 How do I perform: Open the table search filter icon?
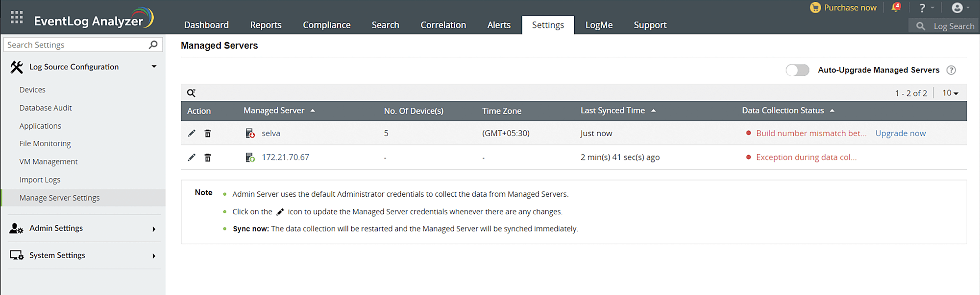191,93
